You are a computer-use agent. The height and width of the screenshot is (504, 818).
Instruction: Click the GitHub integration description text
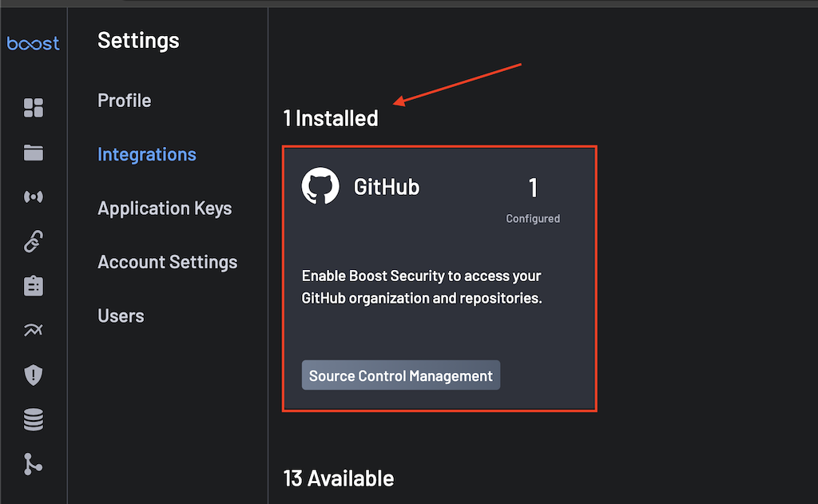pos(422,287)
